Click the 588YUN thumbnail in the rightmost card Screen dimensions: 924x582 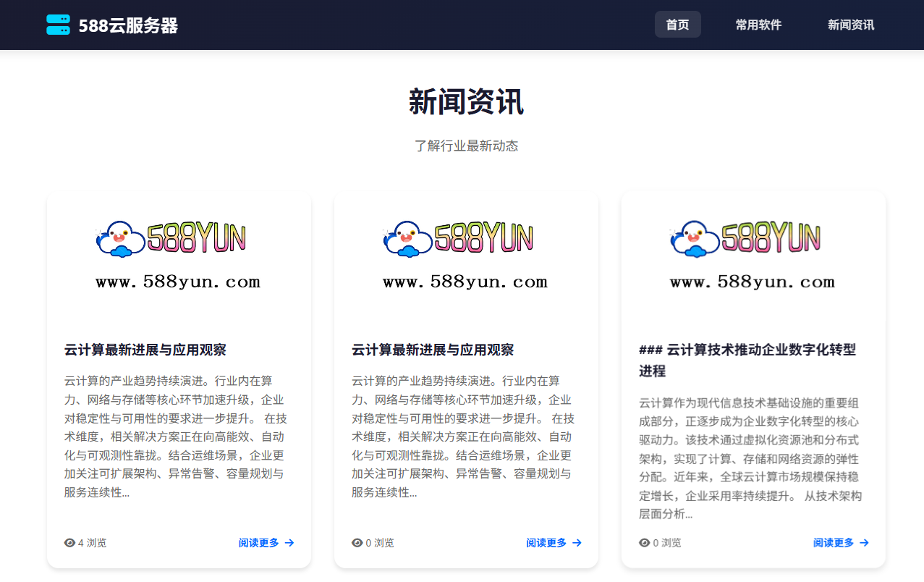click(x=753, y=253)
